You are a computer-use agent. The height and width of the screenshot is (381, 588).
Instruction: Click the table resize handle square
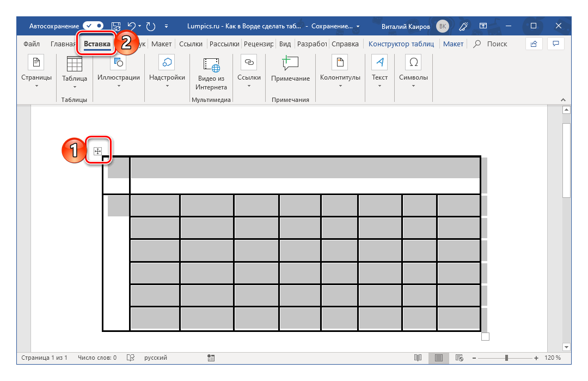tap(486, 337)
